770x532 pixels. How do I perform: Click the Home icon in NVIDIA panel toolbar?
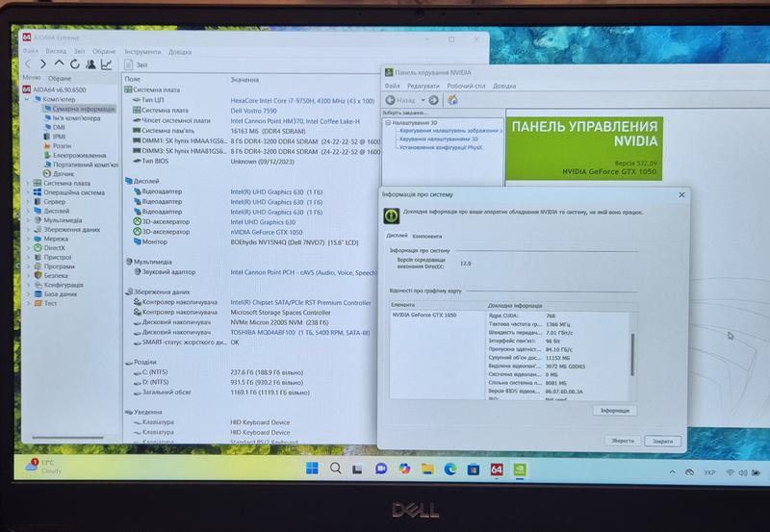452,99
